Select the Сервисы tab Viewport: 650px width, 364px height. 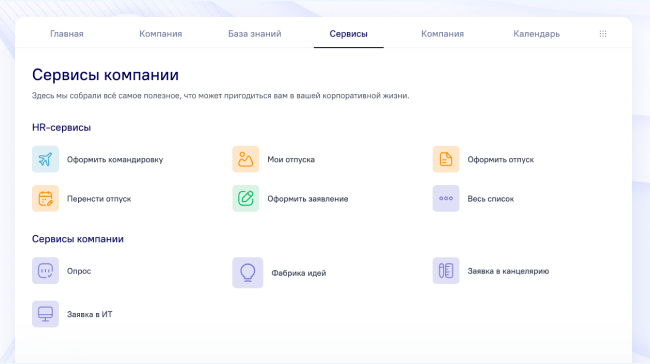tap(349, 34)
